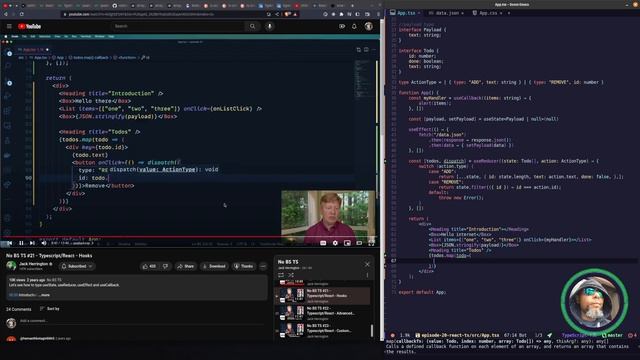This screenshot has width=640, height=360.
Task: Switch player to miniplayer mode
Action: click(x=347, y=243)
